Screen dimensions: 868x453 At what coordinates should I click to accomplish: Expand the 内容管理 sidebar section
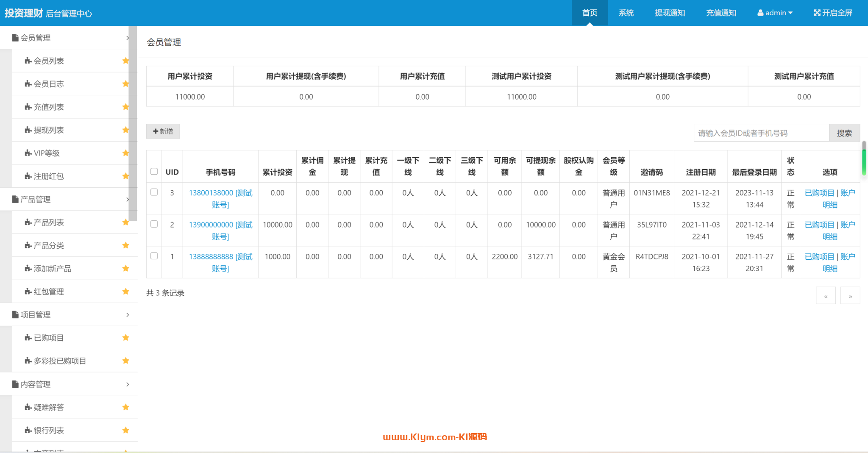69,384
